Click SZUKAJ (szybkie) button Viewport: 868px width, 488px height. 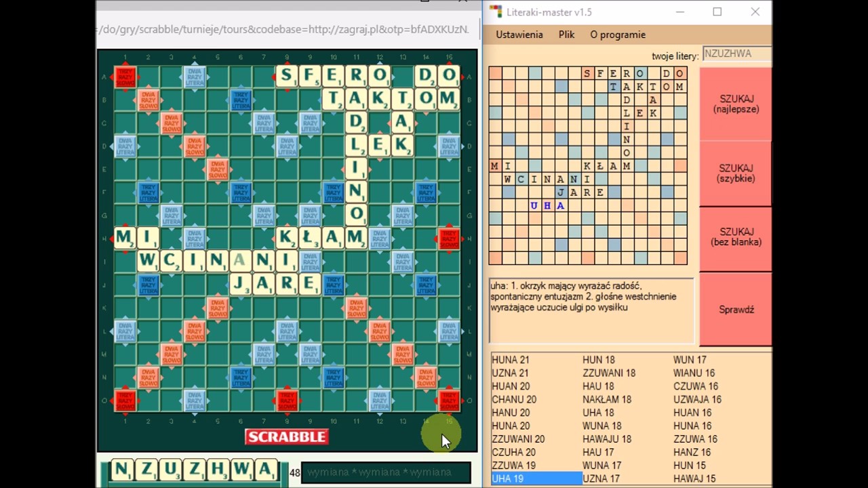click(x=736, y=173)
